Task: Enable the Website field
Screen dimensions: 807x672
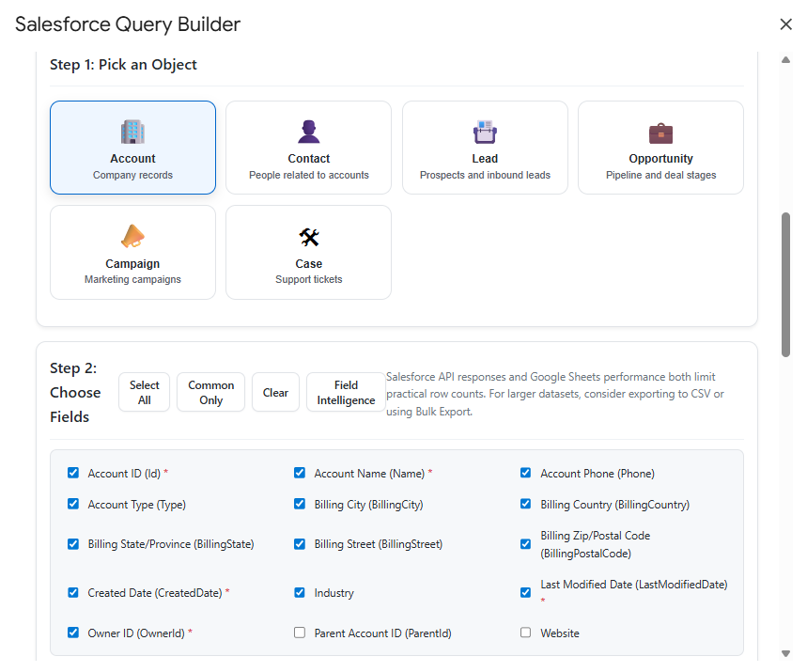Action: coord(525,633)
